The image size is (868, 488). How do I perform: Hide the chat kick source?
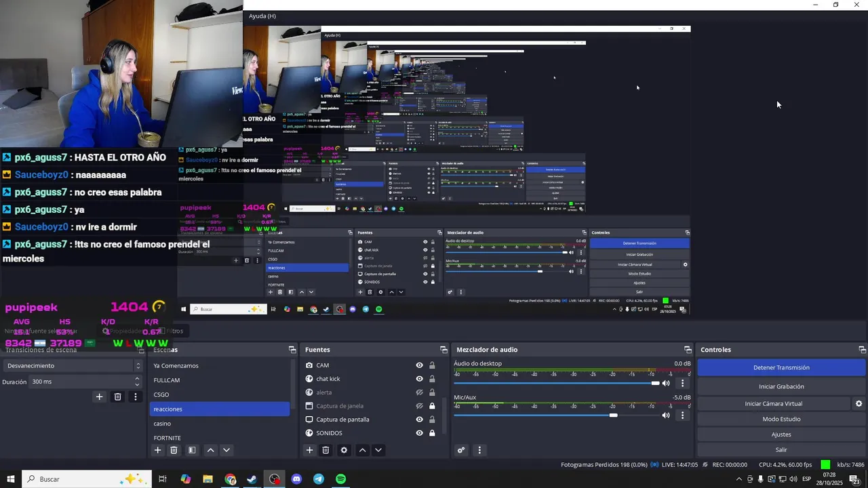point(419,379)
